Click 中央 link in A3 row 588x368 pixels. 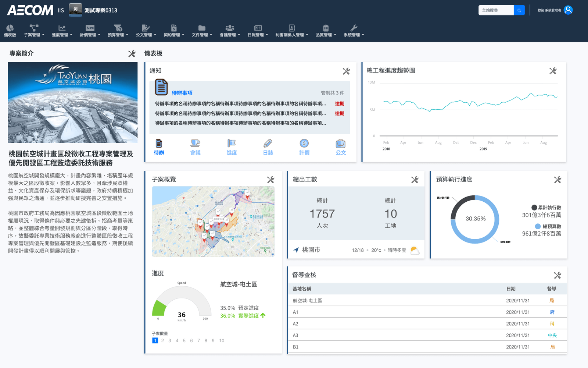click(x=552, y=335)
